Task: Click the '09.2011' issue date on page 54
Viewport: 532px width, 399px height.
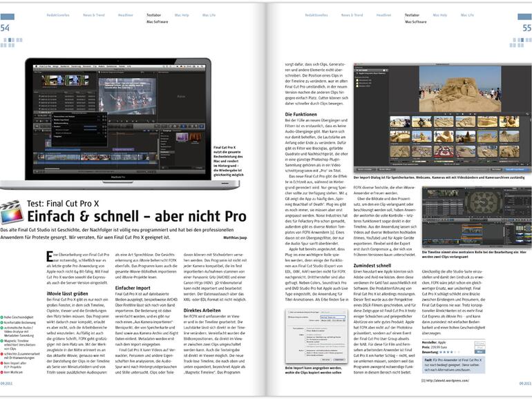Action: pyautogui.click(x=6, y=383)
